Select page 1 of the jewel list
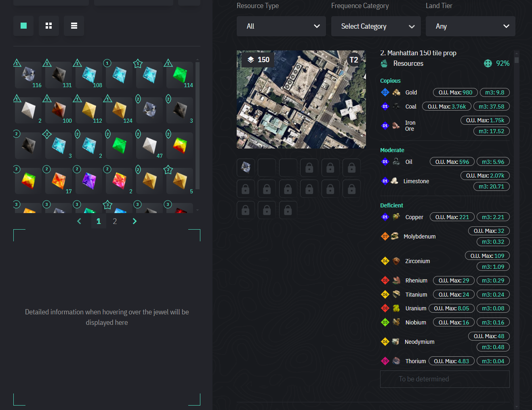Image resolution: width=532 pixels, height=410 pixels. (99, 221)
